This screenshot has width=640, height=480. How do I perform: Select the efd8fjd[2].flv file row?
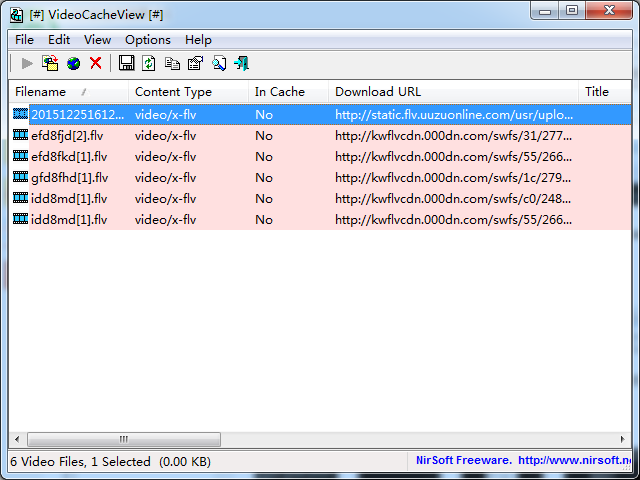click(69, 136)
